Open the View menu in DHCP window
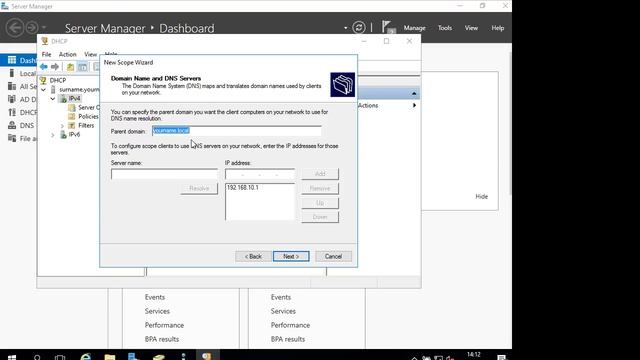The width and height of the screenshot is (640, 360). click(x=90, y=54)
